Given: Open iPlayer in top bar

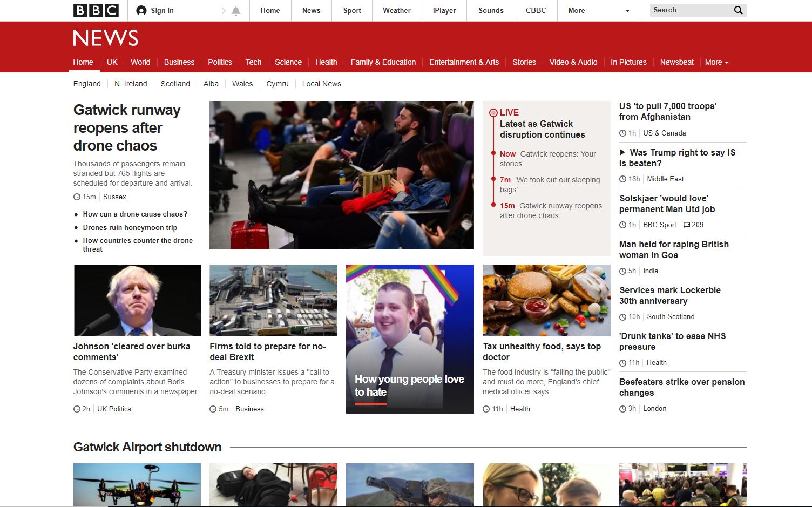Looking at the screenshot, I should (x=444, y=10).
